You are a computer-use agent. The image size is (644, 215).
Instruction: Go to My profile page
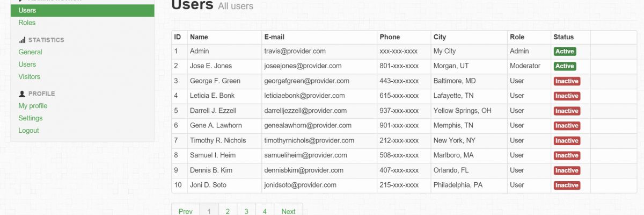(x=33, y=106)
